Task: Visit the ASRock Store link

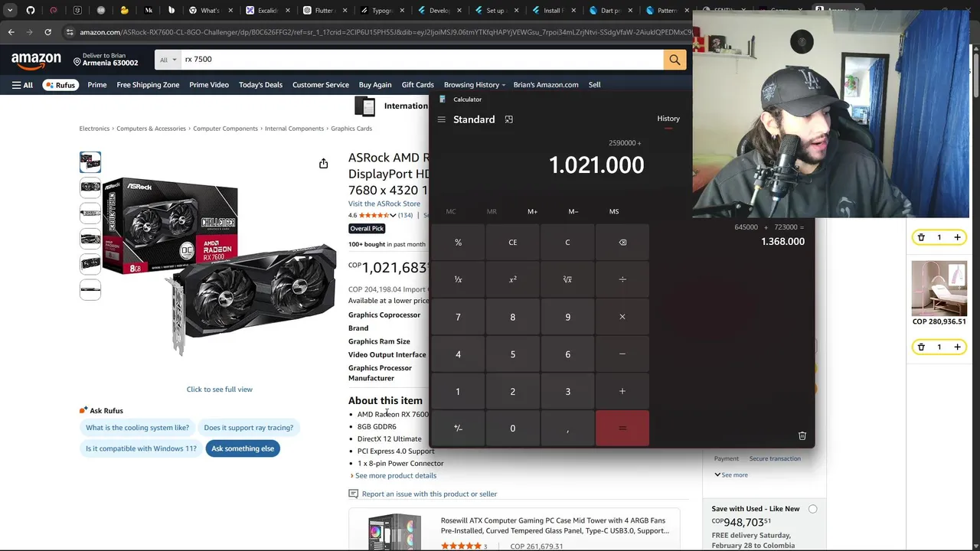Action: (384, 204)
